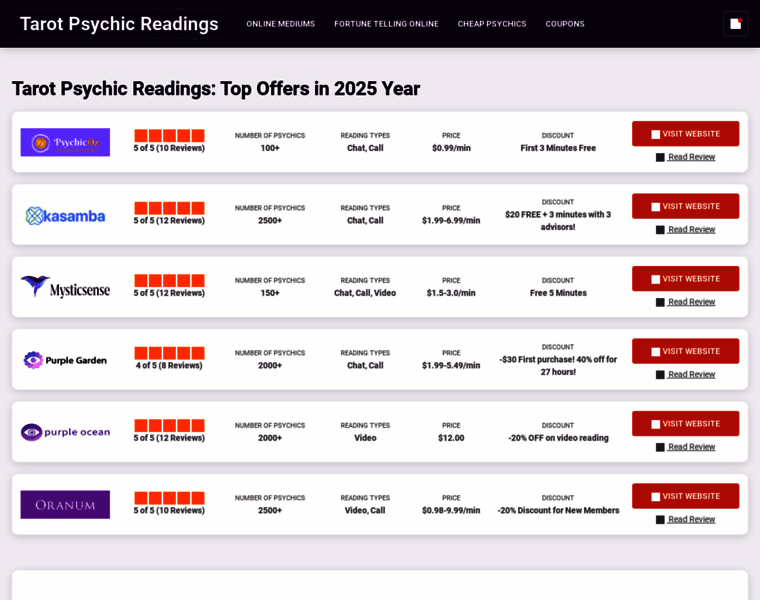Image resolution: width=760 pixels, height=600 pixels.
Task: Visit the Oranum website
Action: 685,496
